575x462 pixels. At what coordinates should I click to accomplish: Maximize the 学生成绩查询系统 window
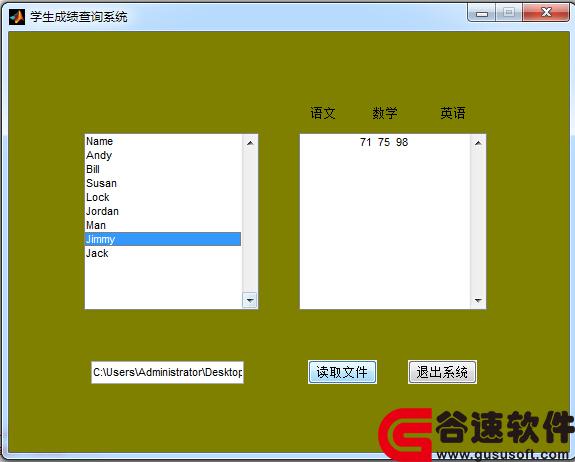click(x=509, y=12)
